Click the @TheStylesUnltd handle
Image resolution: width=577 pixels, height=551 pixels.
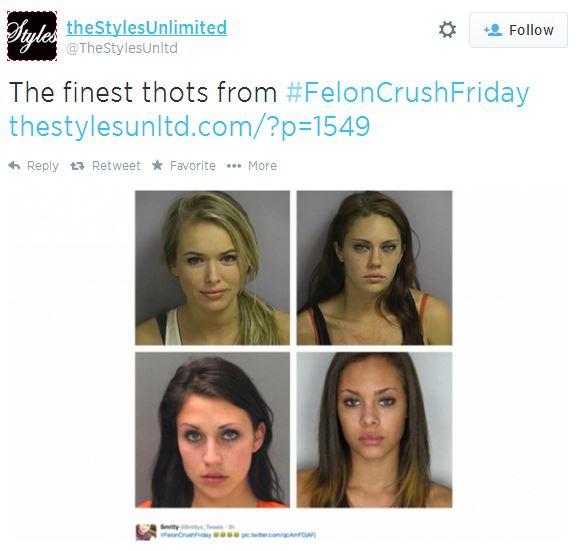pyautogui.click(x=122, y=48)
